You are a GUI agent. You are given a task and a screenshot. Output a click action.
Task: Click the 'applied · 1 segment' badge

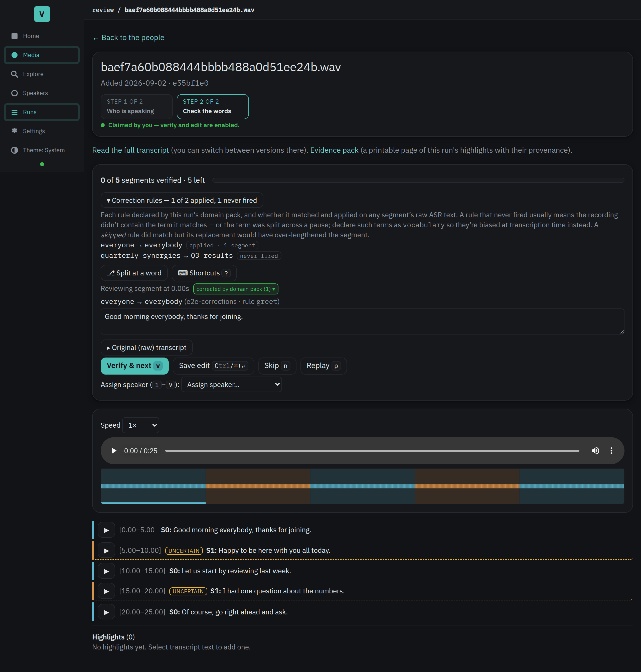(222, 245)
